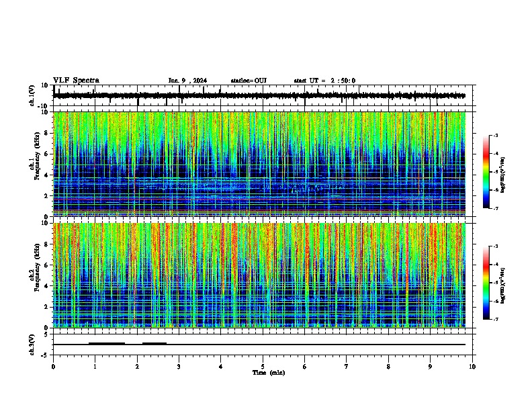Image resolution: width=532 pixels, height=411 pixels.
Task: Select the "Time (min)" axis title
Action: 269,373
